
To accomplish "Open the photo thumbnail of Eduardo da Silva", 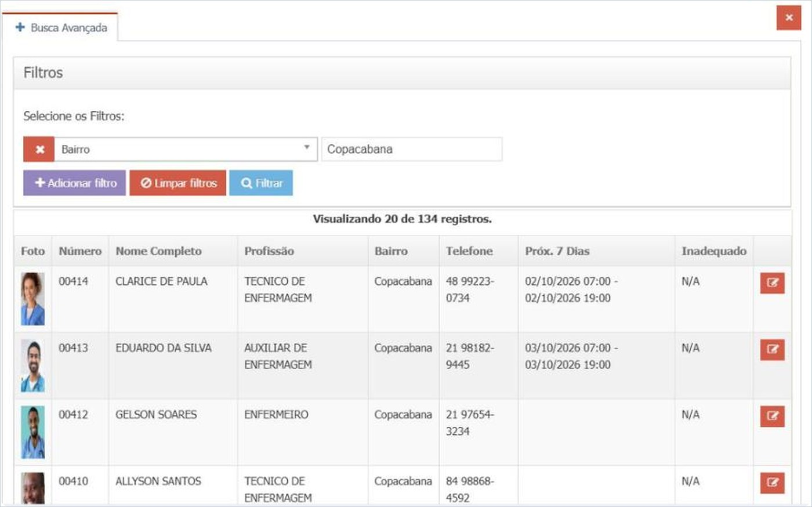I will (33, 365).
